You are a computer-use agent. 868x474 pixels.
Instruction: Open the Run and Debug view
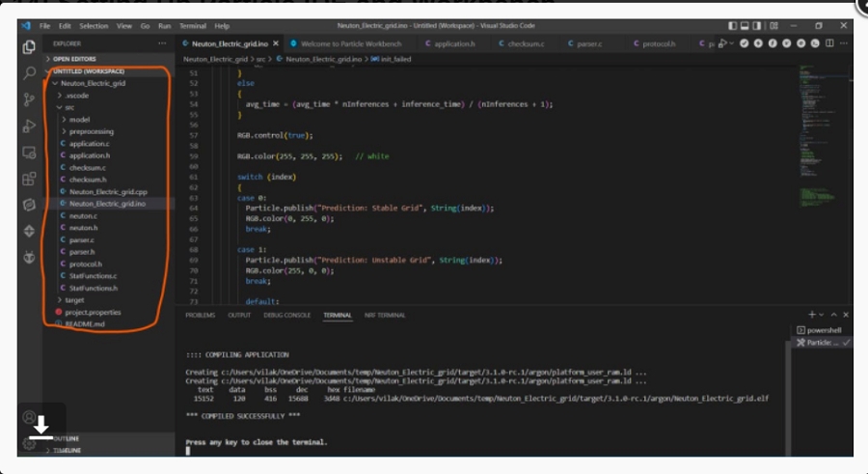coord(29,125)
